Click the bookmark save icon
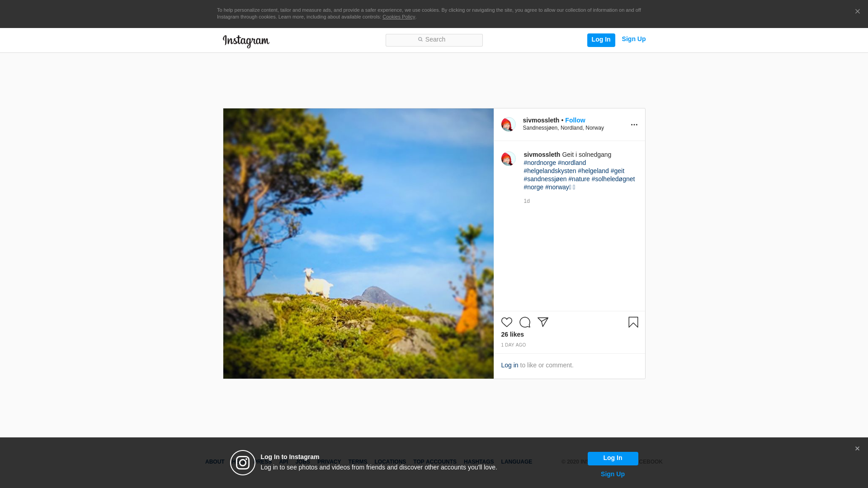The height and width of the screenshot is (488, 868). point(633,322)
